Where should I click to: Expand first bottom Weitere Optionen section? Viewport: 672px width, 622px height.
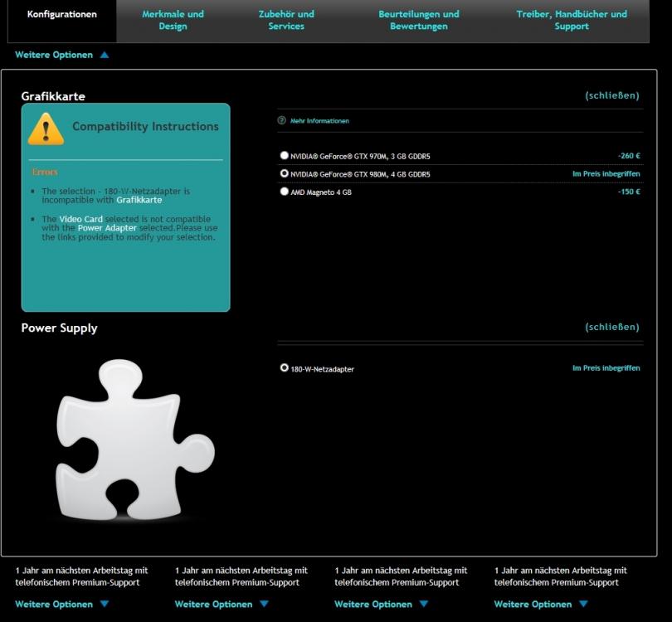click(x=61, y=605)
